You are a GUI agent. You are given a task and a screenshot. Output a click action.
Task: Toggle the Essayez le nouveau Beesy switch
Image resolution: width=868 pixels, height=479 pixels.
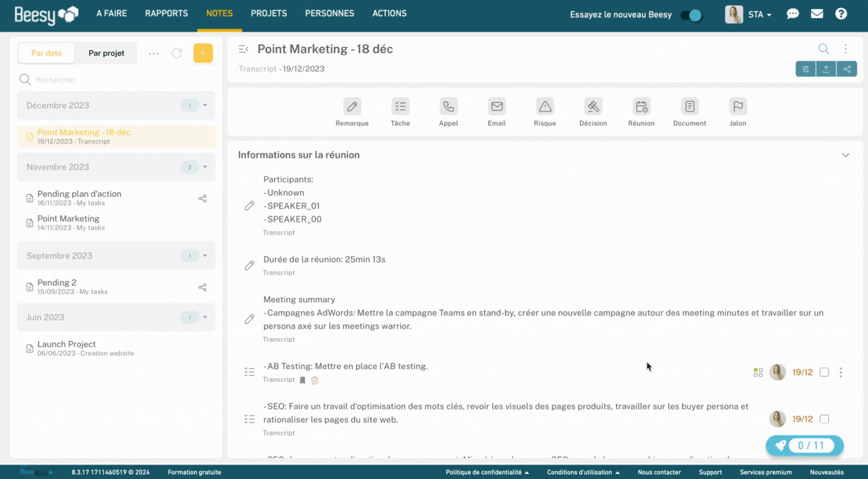691,15
